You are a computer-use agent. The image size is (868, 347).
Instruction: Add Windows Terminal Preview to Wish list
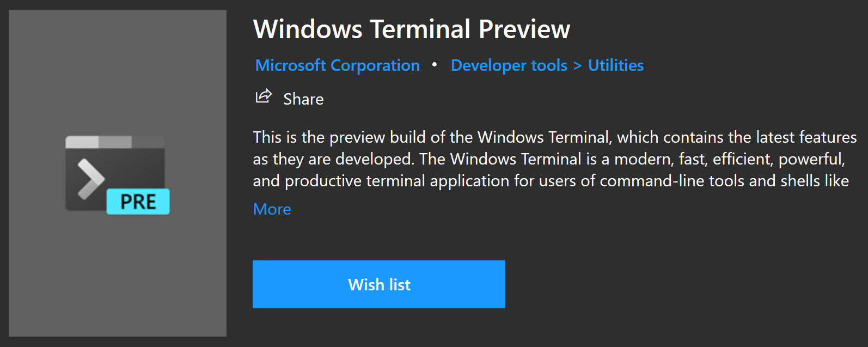coord(378,284)
